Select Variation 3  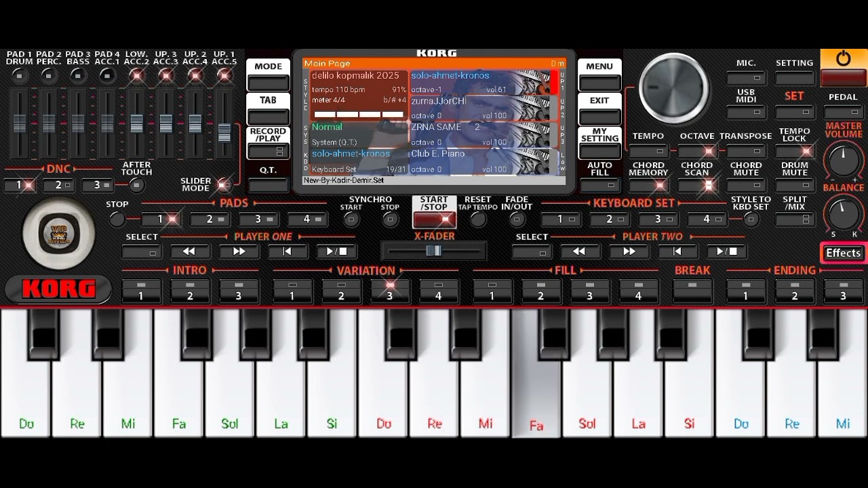point(389,290)
